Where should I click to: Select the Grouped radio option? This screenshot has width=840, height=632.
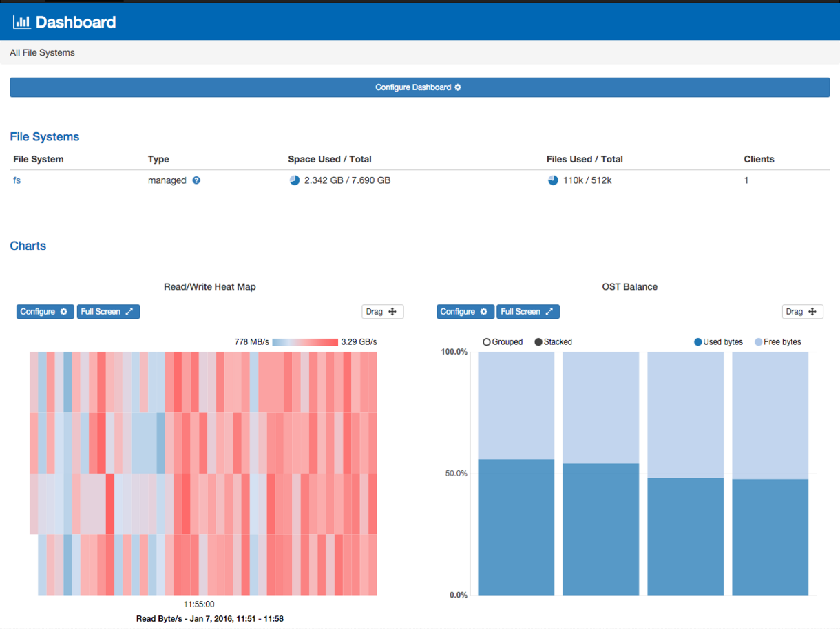pos(487,342)
